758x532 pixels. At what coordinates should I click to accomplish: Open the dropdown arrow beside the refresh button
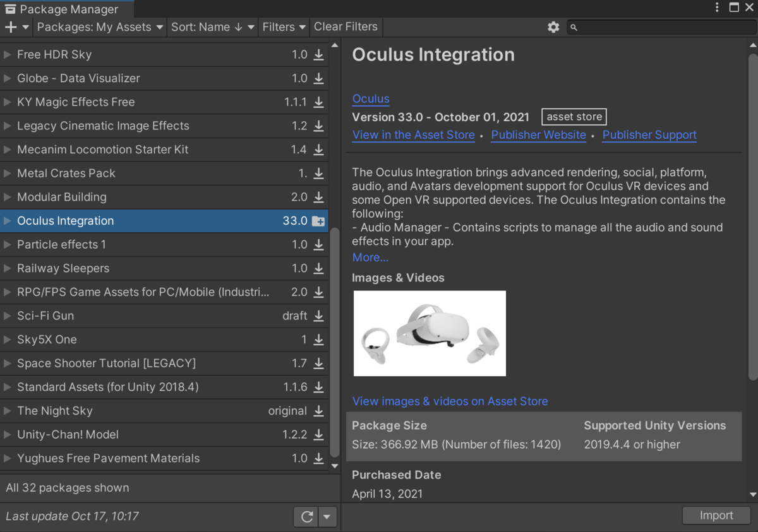(327, 517)
